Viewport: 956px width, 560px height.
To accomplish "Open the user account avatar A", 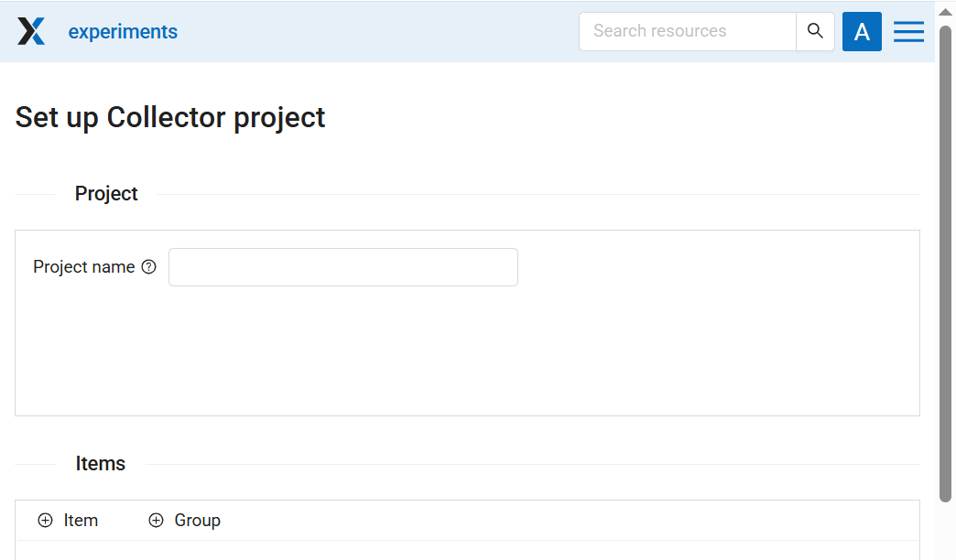I will [x=862, y=31].
